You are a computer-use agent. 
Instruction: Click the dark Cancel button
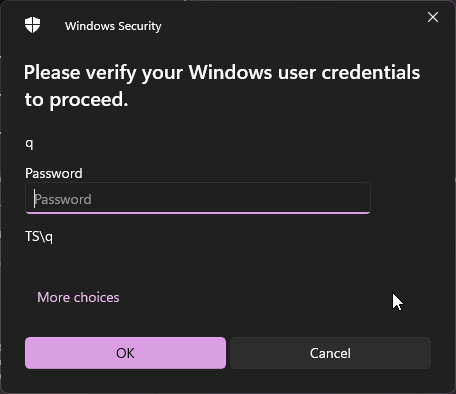pos(330,353)
